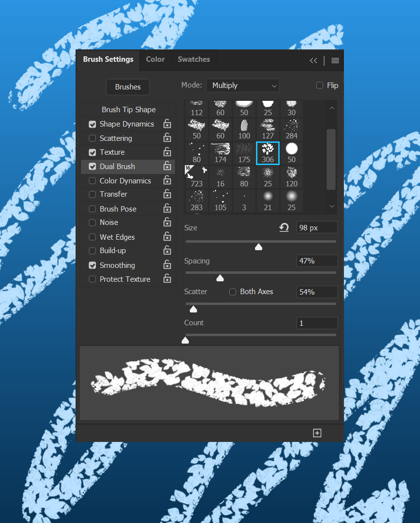Click the create new brush plus icon
This screenshot has width=420, height=523.
pyautogui.click(x=317, y=433)
